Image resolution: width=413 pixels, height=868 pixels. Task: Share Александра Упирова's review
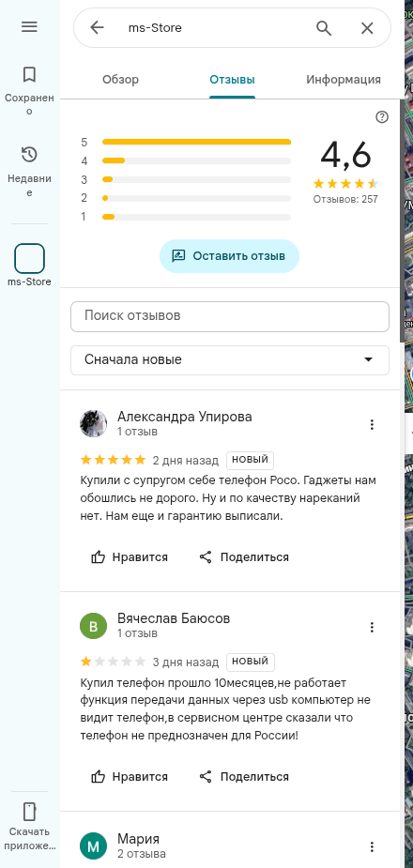(244, 556)
